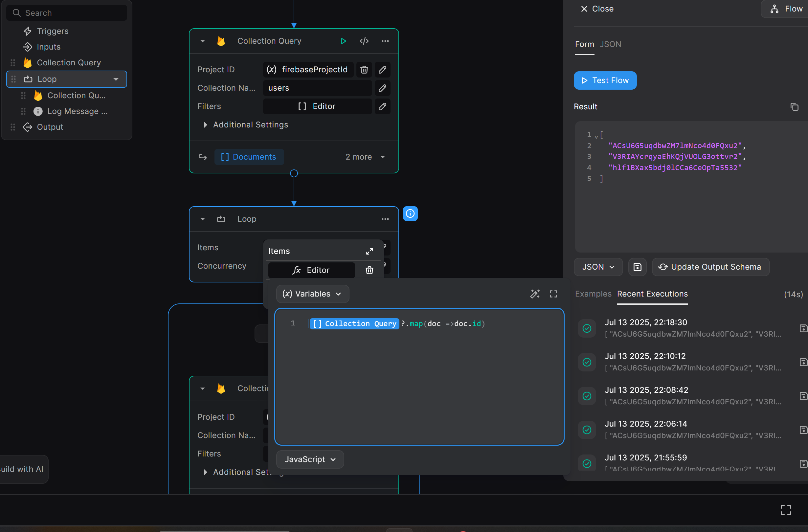Fold the result array at line 1
808x532 pixels.
[596, 137]
